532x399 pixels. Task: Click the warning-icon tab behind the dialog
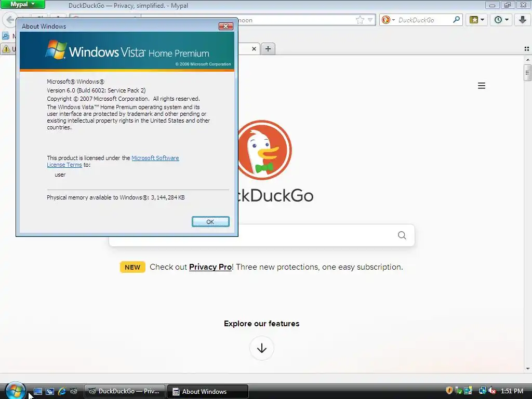(8, 49)
